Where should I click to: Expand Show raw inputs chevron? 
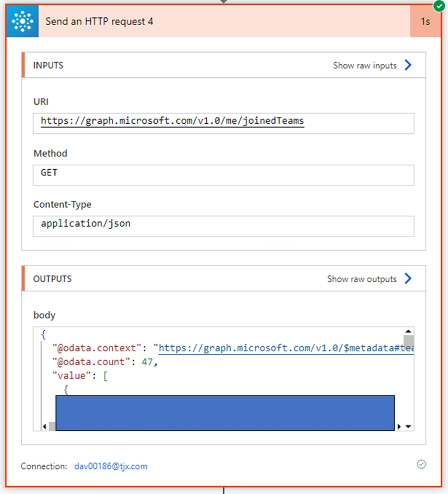408,65
